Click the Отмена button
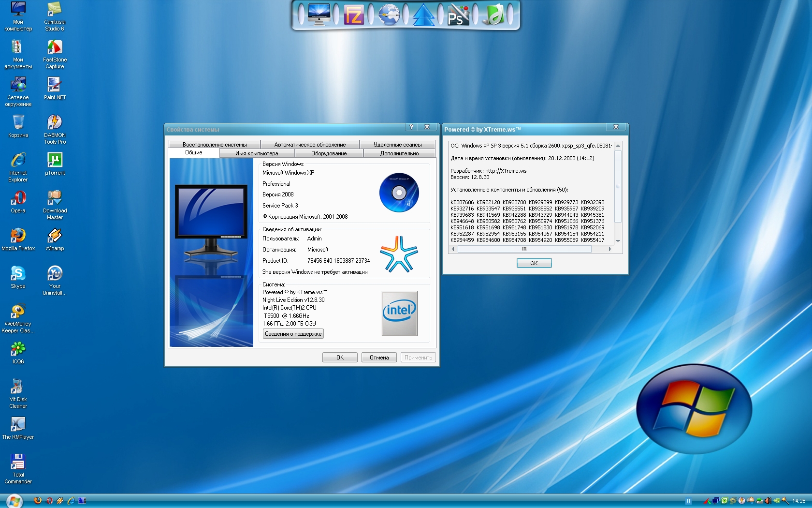The image size is (812, 508). click(x=379, y=357)
